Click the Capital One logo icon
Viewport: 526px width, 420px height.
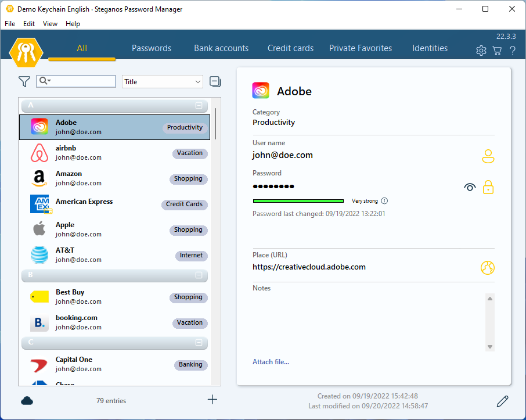click(x=39, y=365)
